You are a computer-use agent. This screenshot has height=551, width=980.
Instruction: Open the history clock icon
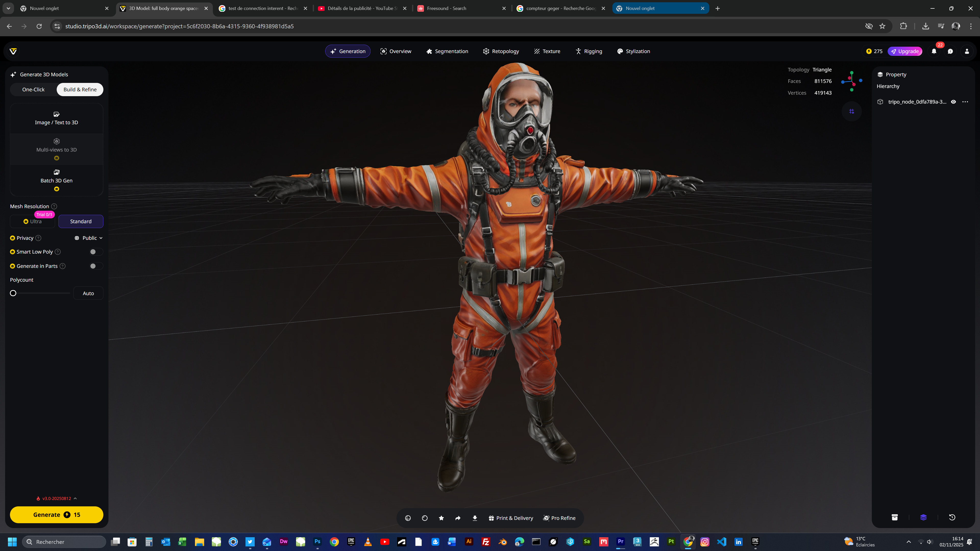tap(952, 517)
